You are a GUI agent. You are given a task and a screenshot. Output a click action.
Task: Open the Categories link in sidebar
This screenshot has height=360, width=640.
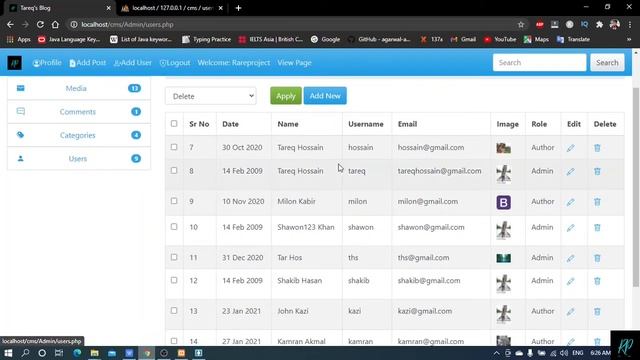pyautogui.click(x=78, y=135)
